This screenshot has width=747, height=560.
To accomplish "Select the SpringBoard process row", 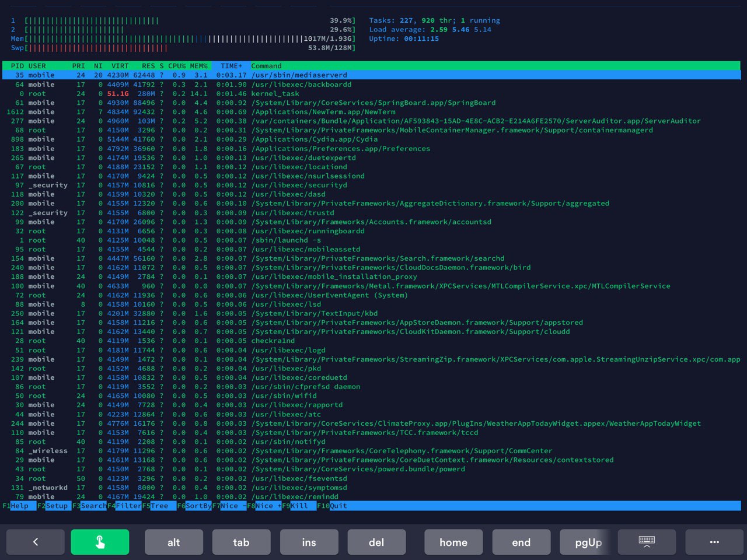I will tap(371, 103).
